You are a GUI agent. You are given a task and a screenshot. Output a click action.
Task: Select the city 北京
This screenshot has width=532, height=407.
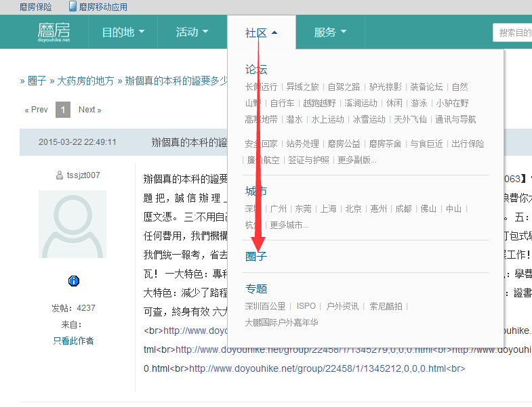pos(353,209)
